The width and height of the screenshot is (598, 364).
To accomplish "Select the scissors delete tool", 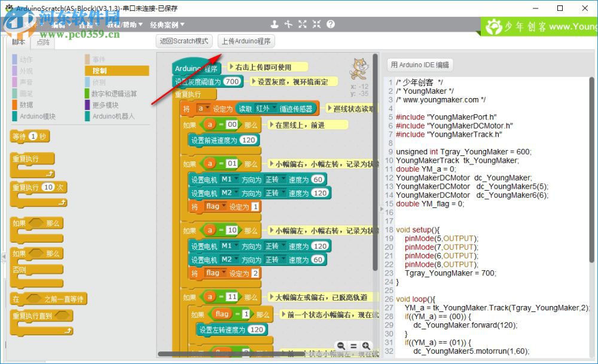I will pyautogui.click(x=288, y=24).
